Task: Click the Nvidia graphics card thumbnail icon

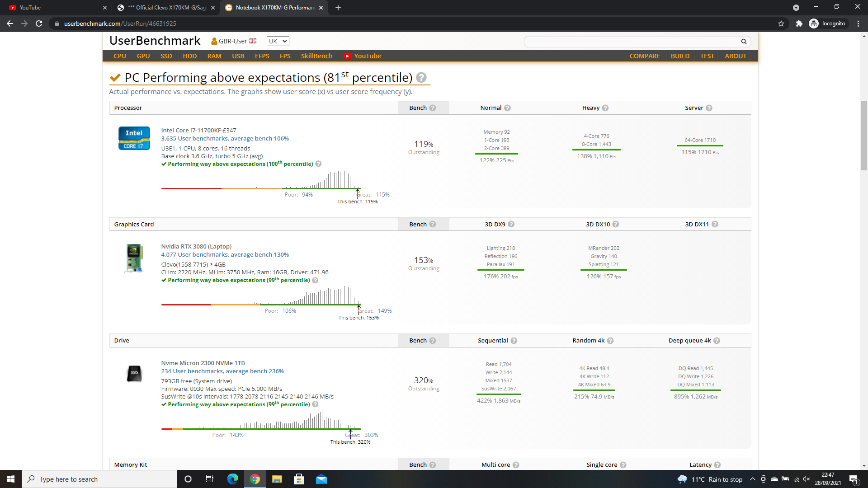Action: [x=134, y=258]
